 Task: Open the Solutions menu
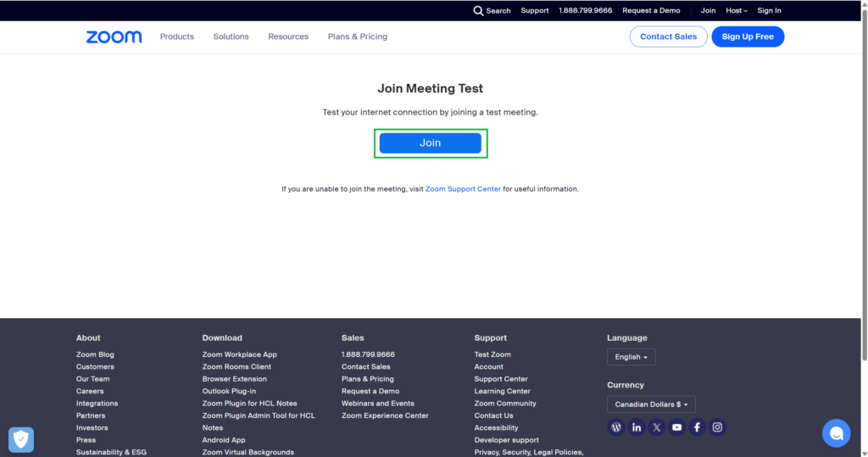coord(231,36)
